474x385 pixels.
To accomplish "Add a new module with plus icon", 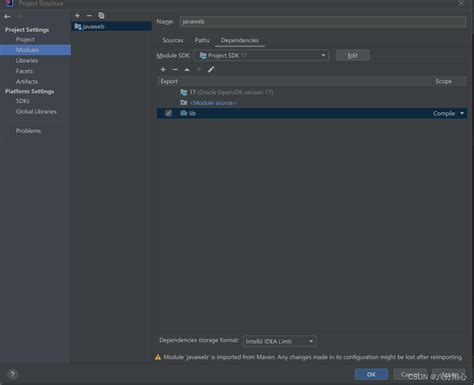I will 77,16.
